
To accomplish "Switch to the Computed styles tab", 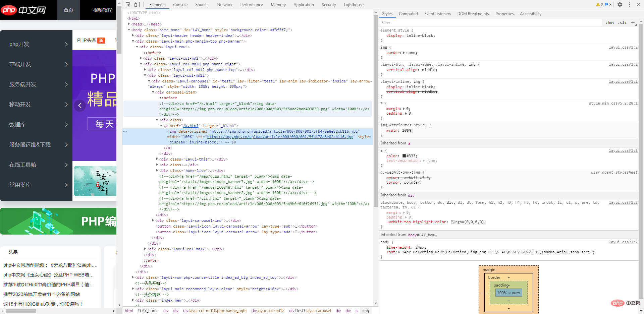I will point(408,14).
